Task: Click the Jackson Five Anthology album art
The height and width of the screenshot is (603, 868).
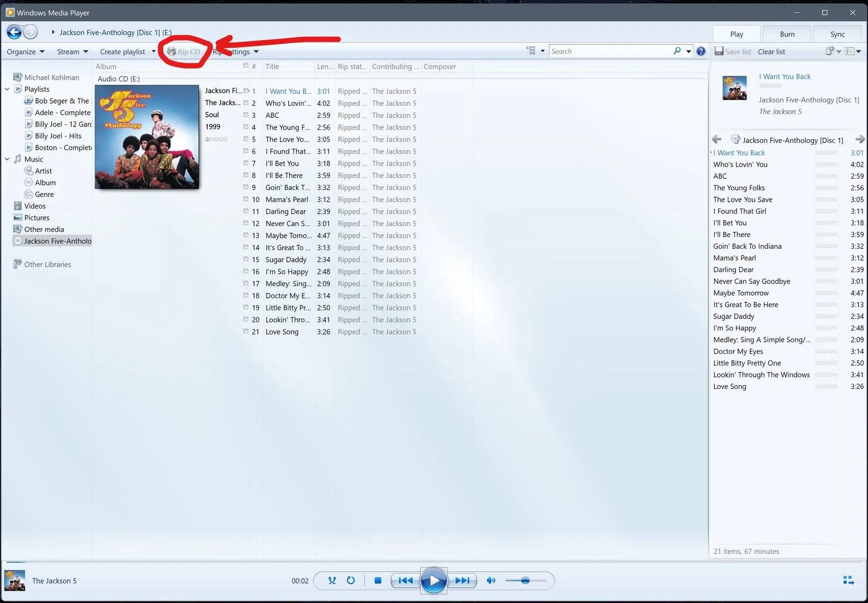Action: (x=147, y=137)
